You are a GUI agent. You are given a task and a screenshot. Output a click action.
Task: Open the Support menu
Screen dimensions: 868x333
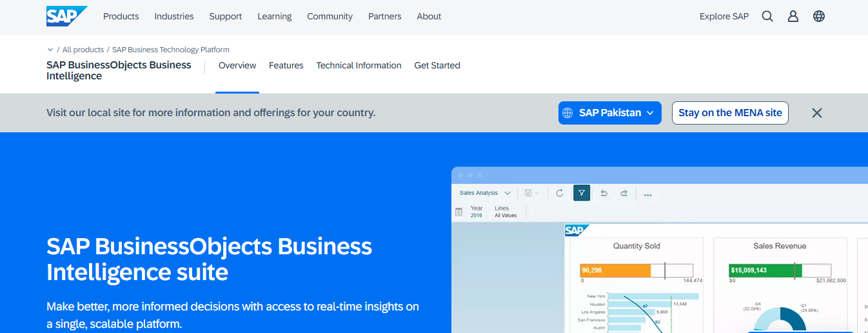pos(226,16)
